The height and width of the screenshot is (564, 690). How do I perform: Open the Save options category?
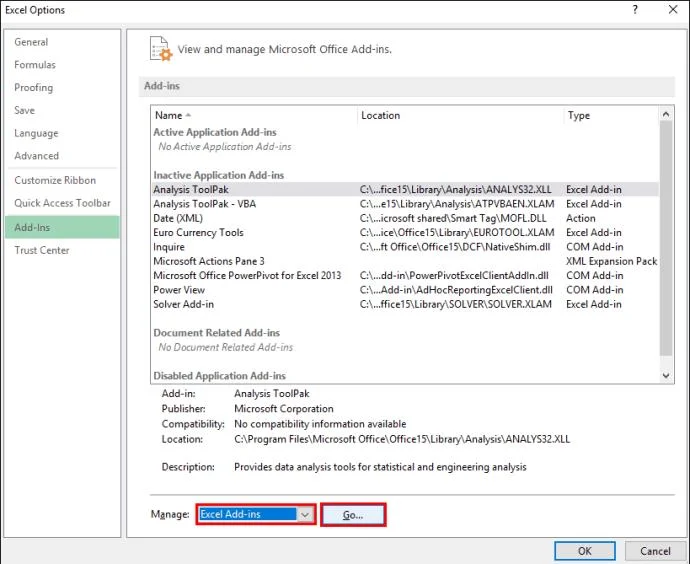click(24, 110)
